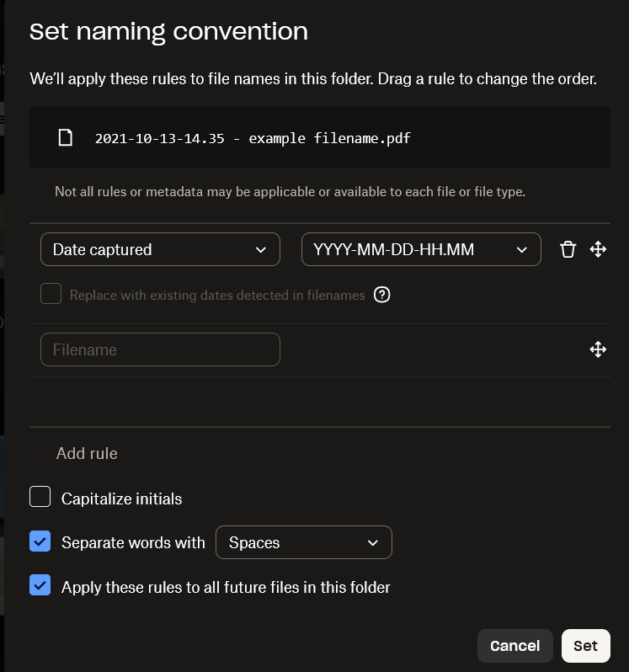Open the Date captured rule type dropdown
This screenshot has width=629, height=672.
pyautogui.click(x=160, y=249)
